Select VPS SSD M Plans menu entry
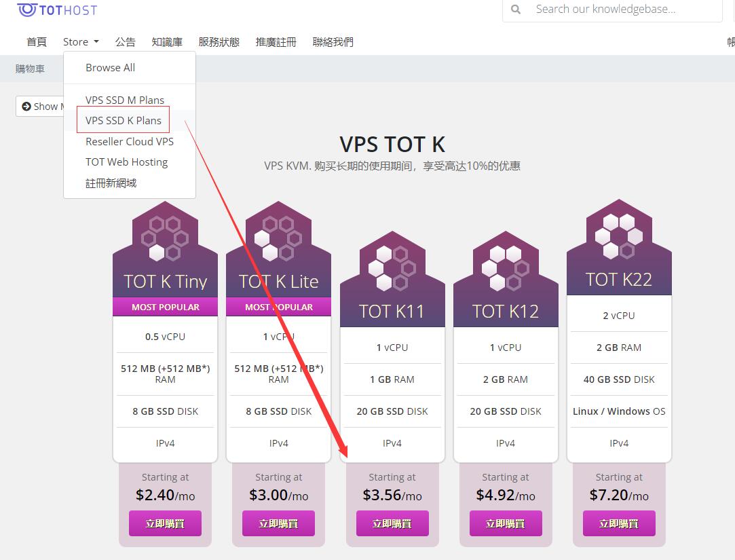This screenshot has width=735, height=560. 125,100
